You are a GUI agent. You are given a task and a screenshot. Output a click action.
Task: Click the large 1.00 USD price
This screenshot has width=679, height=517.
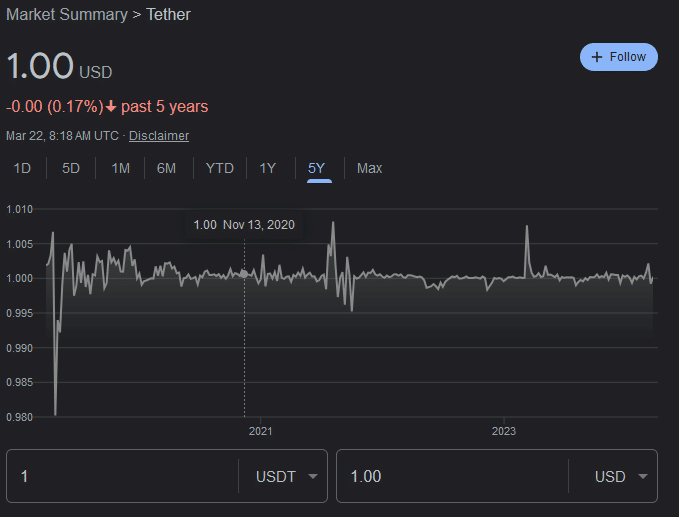click(x=59, y=66)
